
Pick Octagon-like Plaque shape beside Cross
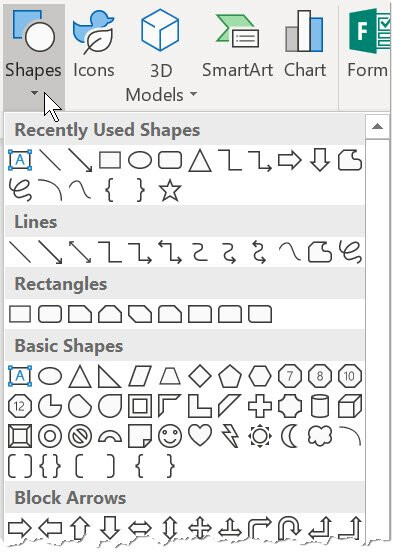pyautogui.click(x=290, y=406)
